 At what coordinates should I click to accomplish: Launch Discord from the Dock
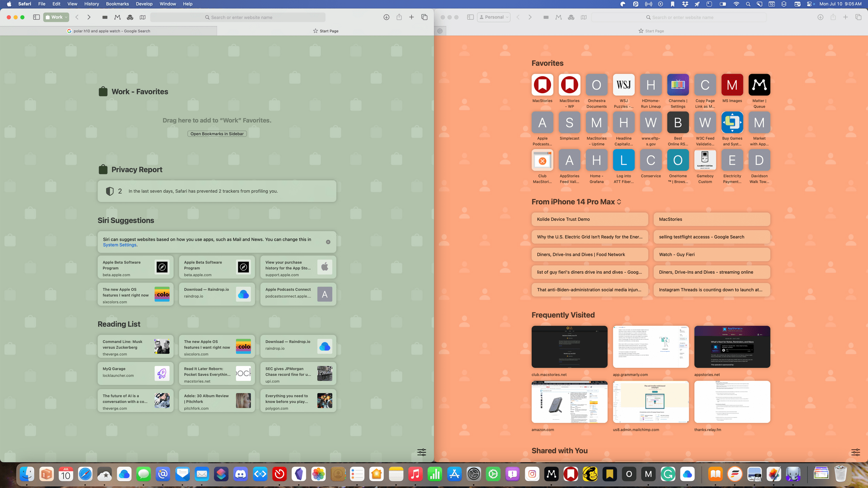coord(241,474)
